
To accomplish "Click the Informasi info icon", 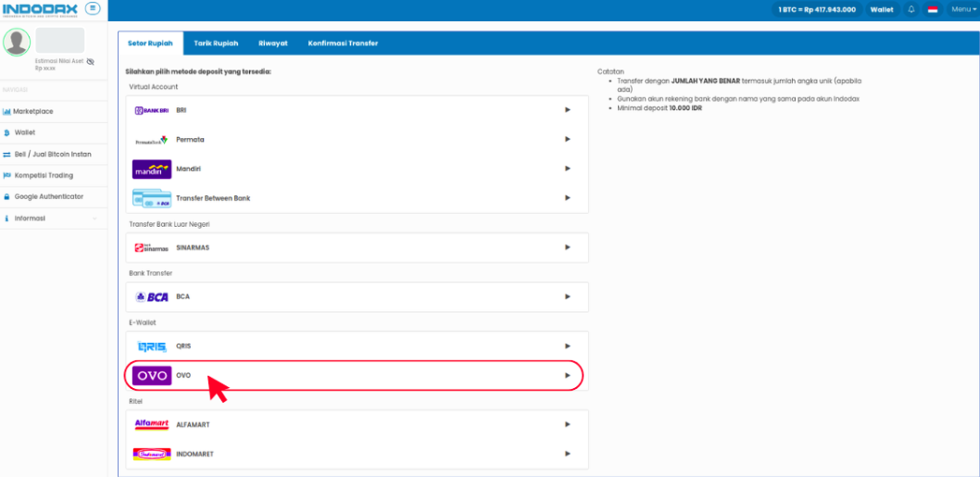I will 6,219.
